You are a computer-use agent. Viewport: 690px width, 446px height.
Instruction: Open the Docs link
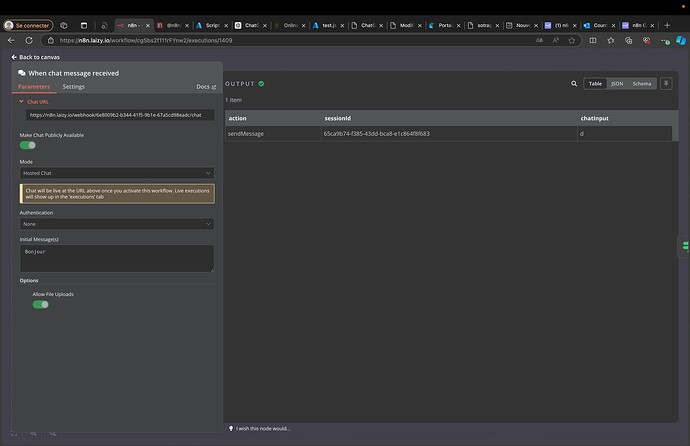[x=206, y=87]
